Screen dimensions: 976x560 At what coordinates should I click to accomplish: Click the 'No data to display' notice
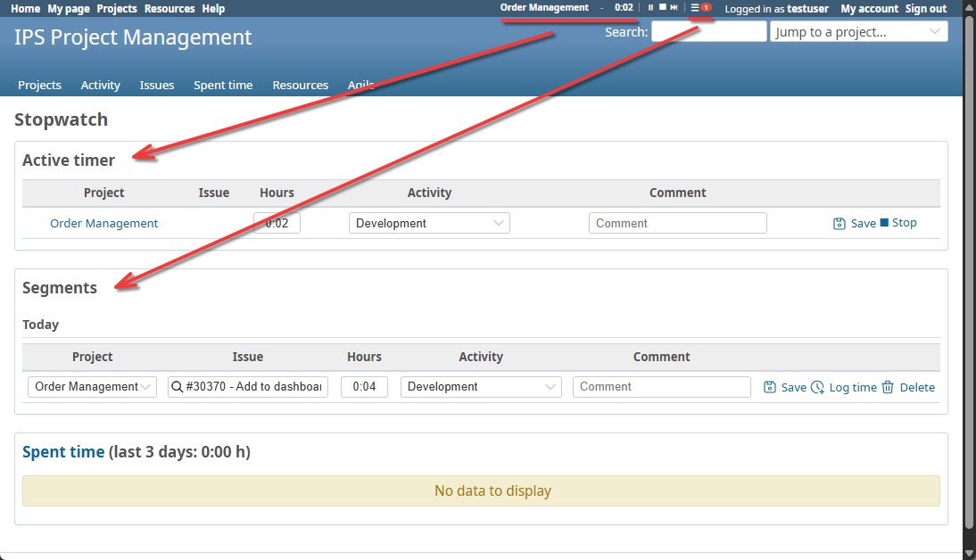point(481,491)
